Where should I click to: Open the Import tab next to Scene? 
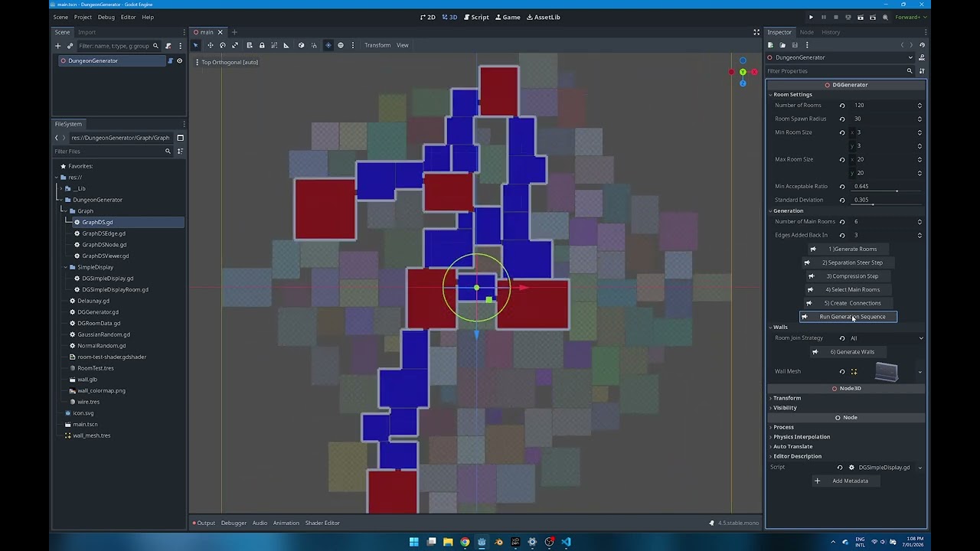[87, 32]
